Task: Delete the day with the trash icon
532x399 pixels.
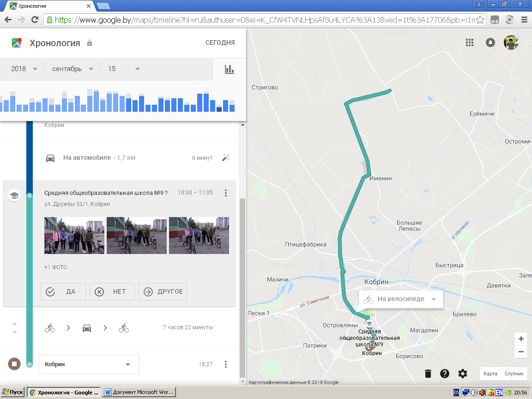Action: coord(428,374)
